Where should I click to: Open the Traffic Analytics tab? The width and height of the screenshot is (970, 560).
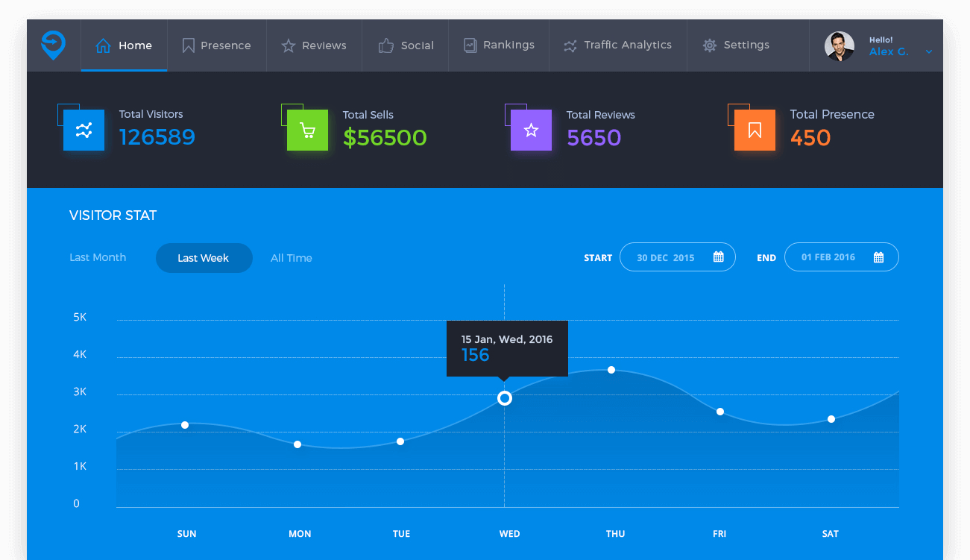617,45
